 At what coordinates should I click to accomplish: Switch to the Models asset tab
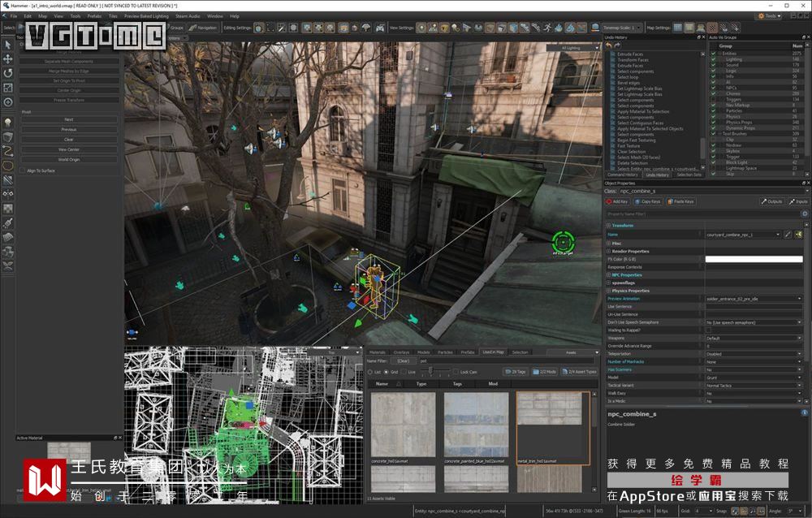coord(424,352)
